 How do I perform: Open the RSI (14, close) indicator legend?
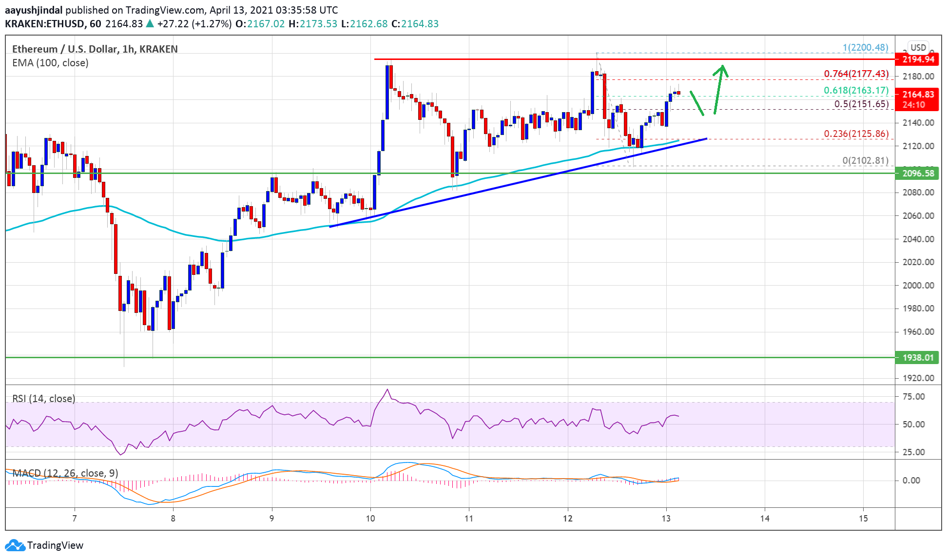(44, 399)
